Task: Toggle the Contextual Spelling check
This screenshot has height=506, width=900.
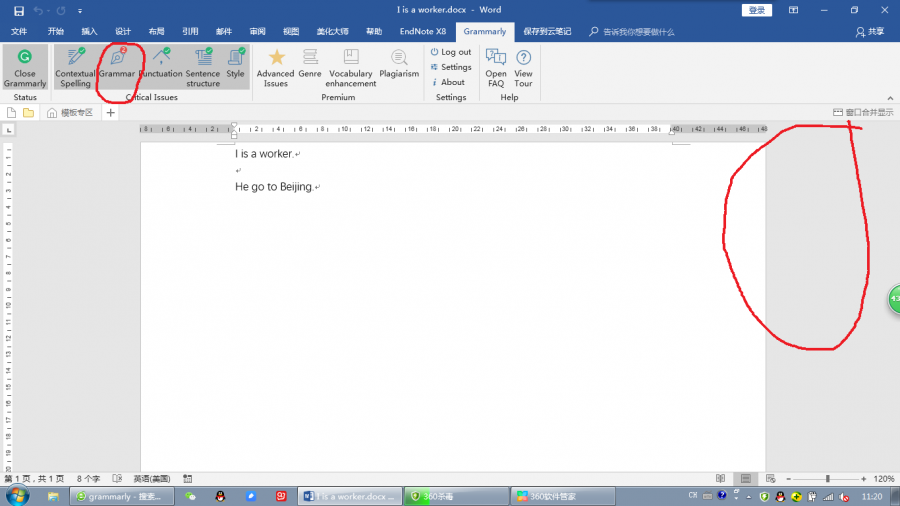Action: [x=75, y=66]
